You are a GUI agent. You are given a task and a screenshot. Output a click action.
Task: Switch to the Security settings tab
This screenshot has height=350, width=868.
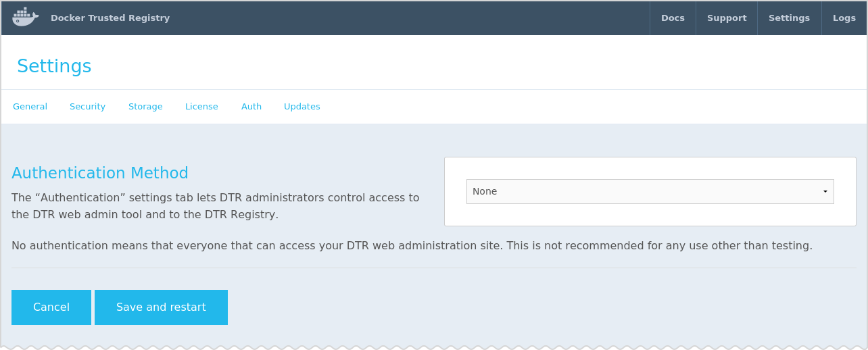point(87,107)
